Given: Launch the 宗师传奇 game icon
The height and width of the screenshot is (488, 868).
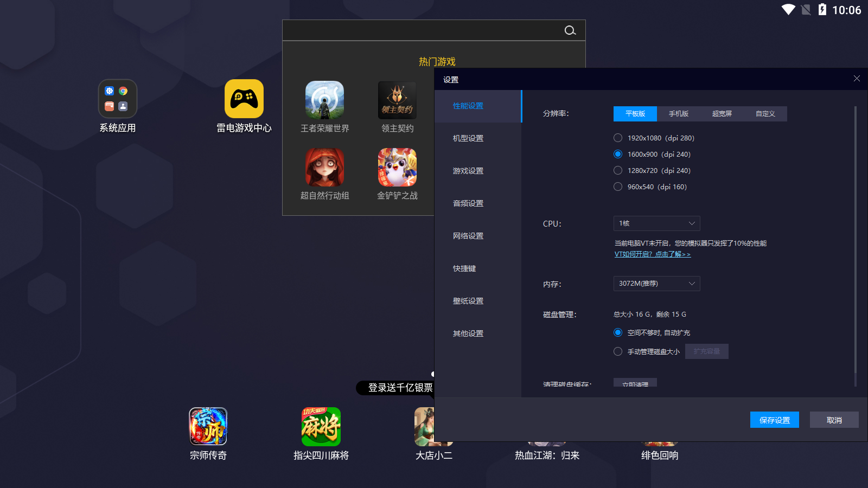Looking at the screenshot, I should [x=208, y=426].
